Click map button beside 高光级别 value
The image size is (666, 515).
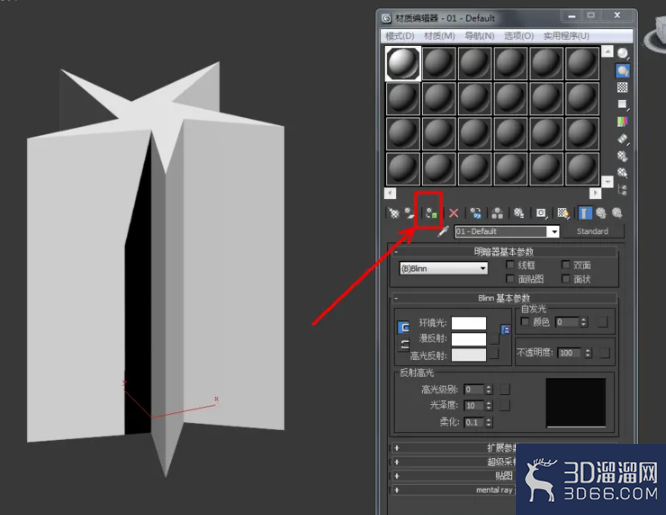point(505,389)
